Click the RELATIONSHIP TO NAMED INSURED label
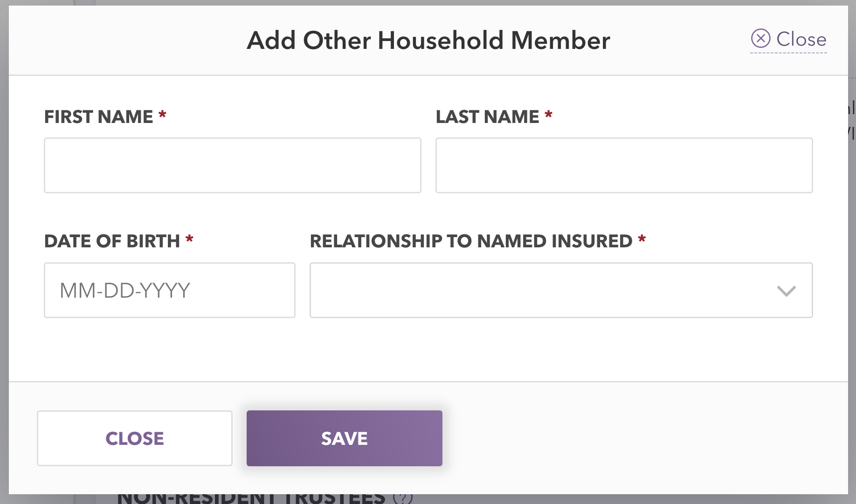 (x=471, y=241)
